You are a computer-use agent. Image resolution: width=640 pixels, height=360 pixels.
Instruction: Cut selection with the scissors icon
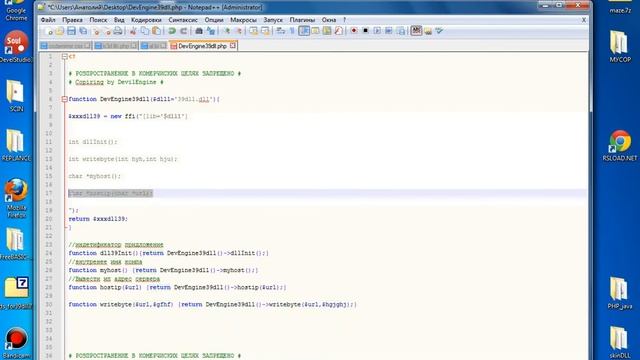pyautogui.click(x=133, y=31)
